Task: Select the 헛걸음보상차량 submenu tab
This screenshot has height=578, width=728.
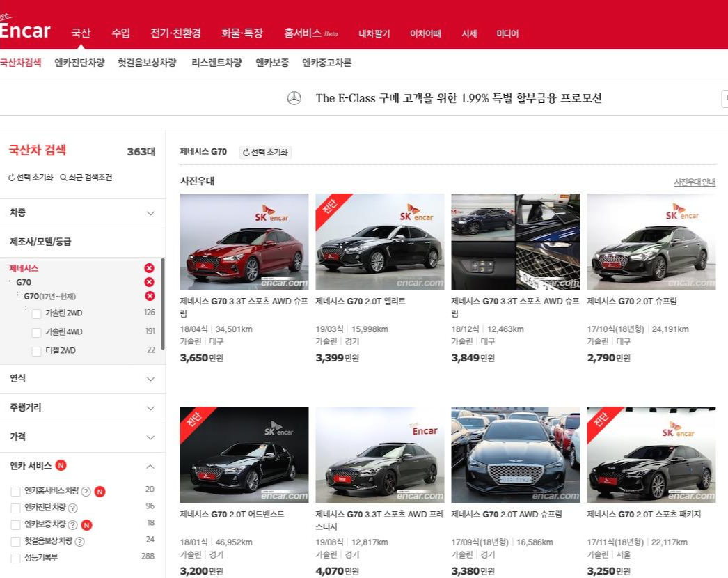Action: pyautogui.click(x=147, y=62)
